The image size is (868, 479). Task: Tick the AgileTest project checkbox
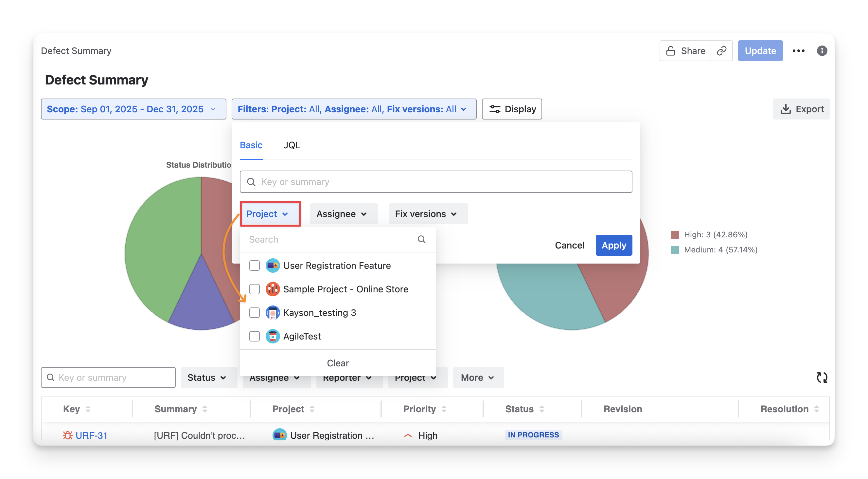coord(255,336)
